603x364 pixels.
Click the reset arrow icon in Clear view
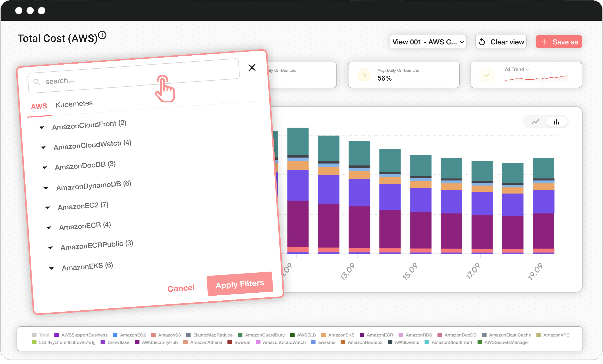click(482, 42)
